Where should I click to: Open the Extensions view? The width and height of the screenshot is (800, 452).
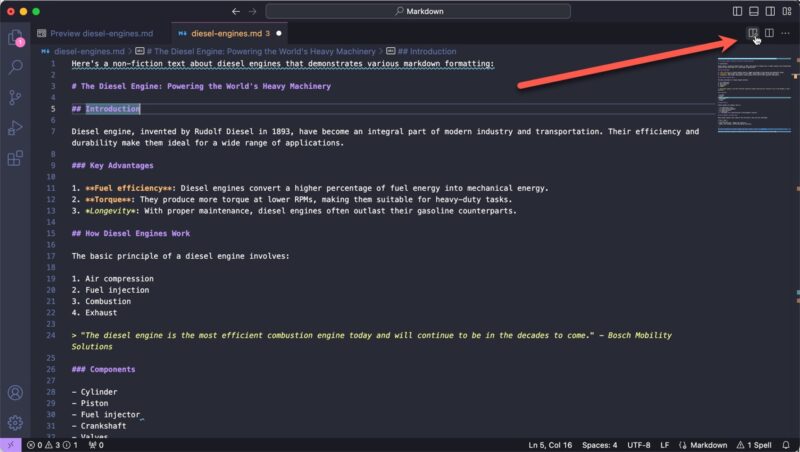(x=15, y=158)
